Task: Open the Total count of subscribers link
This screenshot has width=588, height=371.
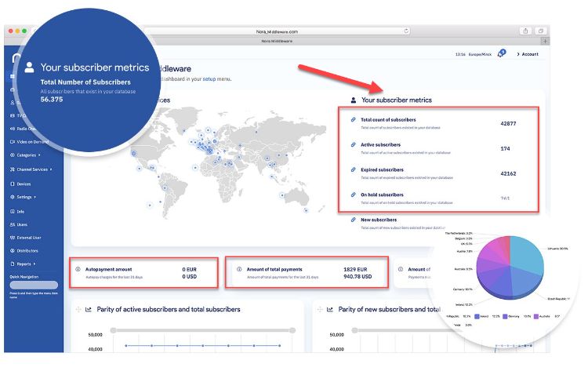Action: pos(388,120)
